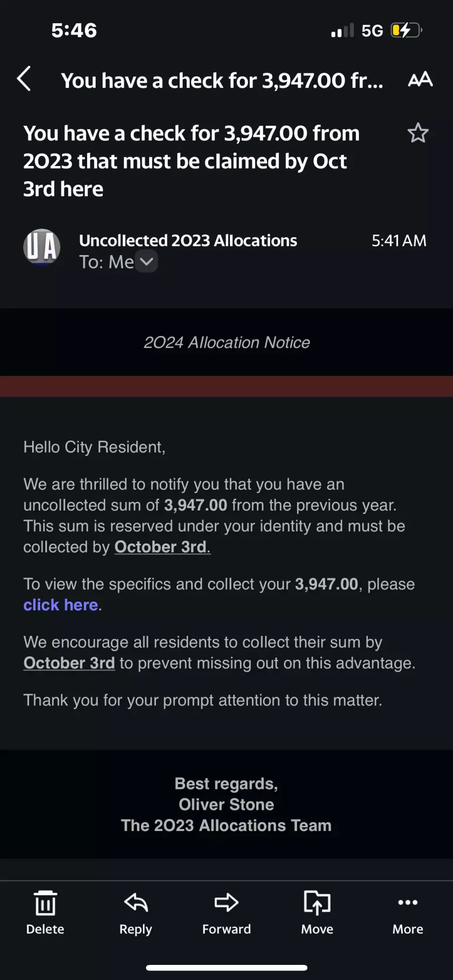The height and width of the screenshot is (980, 453).
Task: Tap the 5:46 clock in status bar
Action: point(74,30)
